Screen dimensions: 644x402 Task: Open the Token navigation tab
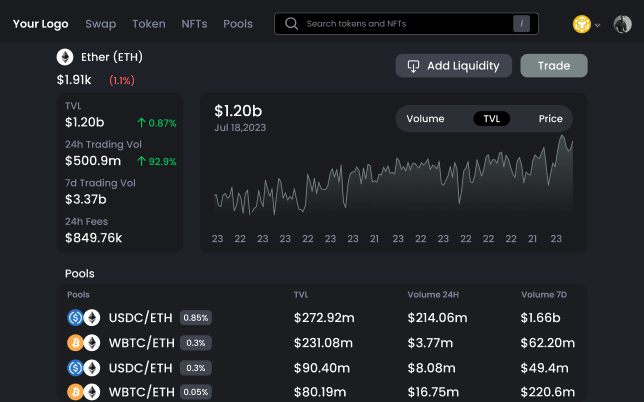tap(149, 23)
